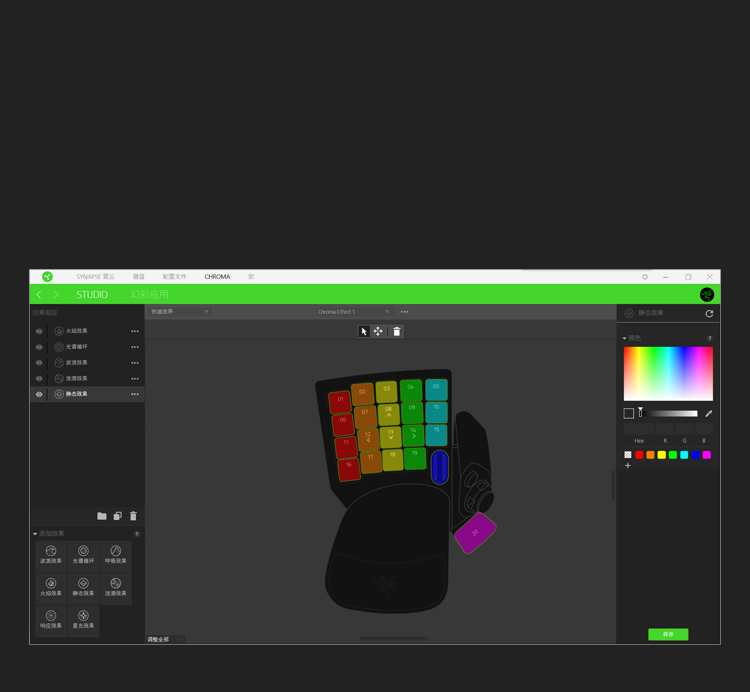
Task: Add a group folder for layers
Action: [x=102, y=516]
